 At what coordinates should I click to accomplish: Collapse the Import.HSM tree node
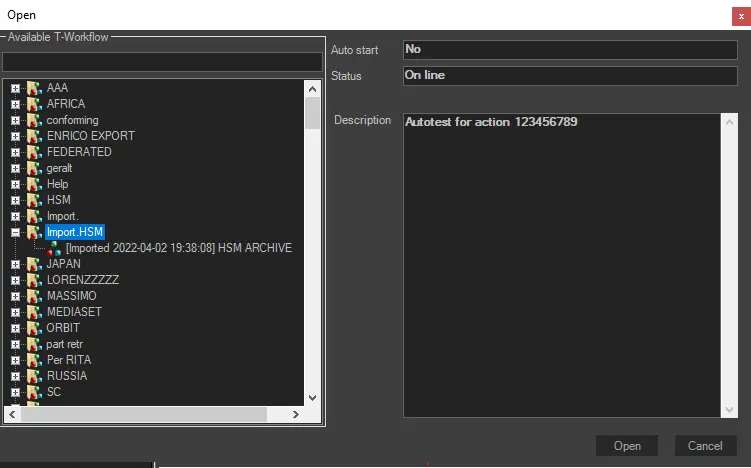pyautogui.click(x=15, y=232)
